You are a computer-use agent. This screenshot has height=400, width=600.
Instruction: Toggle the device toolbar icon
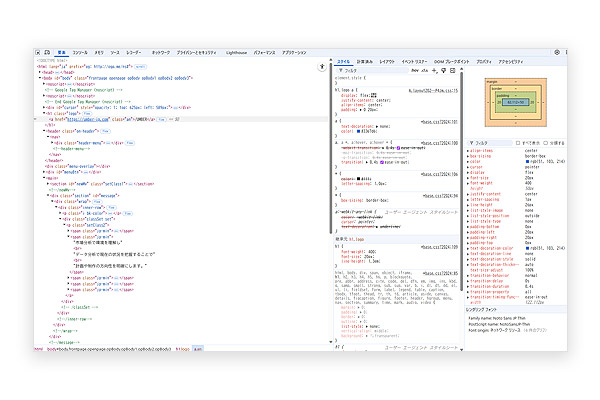coord(47,52)
